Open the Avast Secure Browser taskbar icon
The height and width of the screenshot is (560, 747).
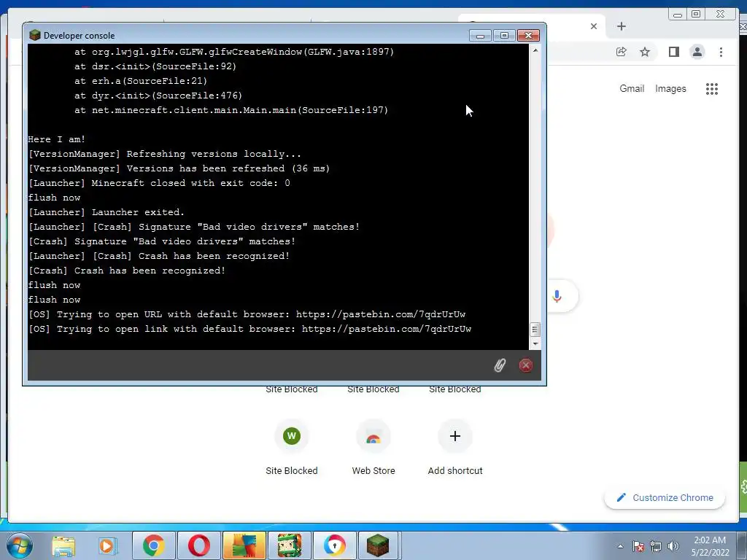click(x=335, y=545)
